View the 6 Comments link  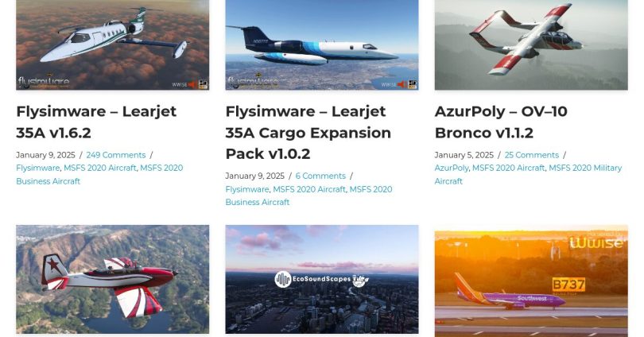point(320,176)
